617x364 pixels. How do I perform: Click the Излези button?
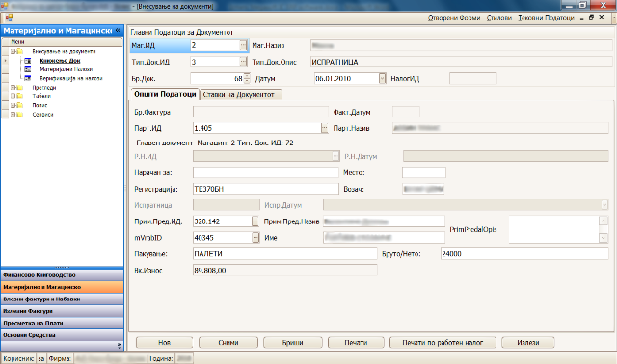coord(528,343)
